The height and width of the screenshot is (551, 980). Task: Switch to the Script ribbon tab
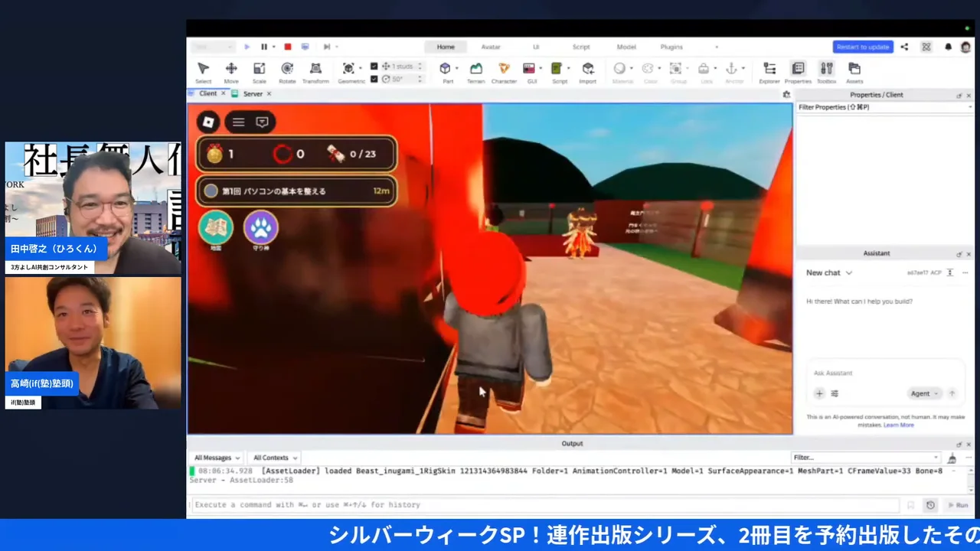tap(581, 47)
